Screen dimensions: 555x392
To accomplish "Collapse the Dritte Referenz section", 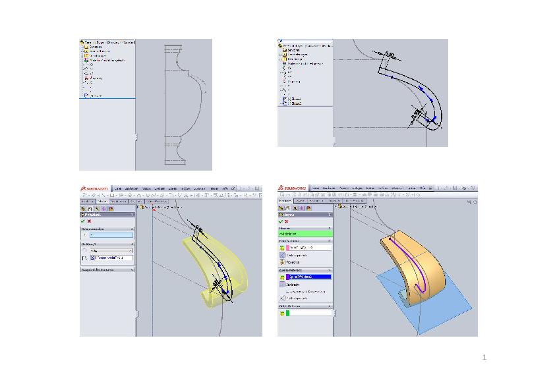I will click(x=330, y=306).
